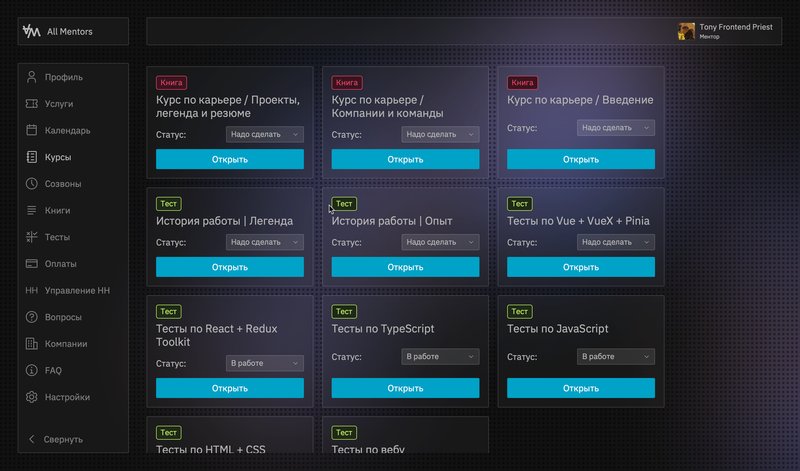
Task: Open status dropdown for Компании и команды
Action: tap(440, 134)
